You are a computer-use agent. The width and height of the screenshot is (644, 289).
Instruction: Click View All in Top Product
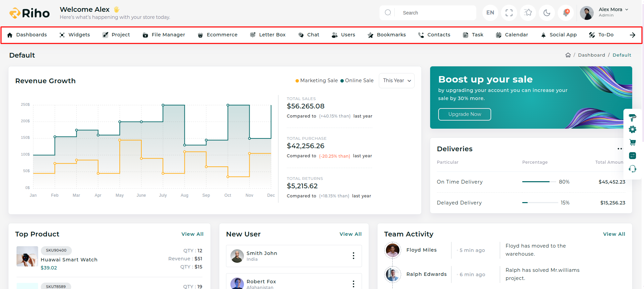pos(192,234)
